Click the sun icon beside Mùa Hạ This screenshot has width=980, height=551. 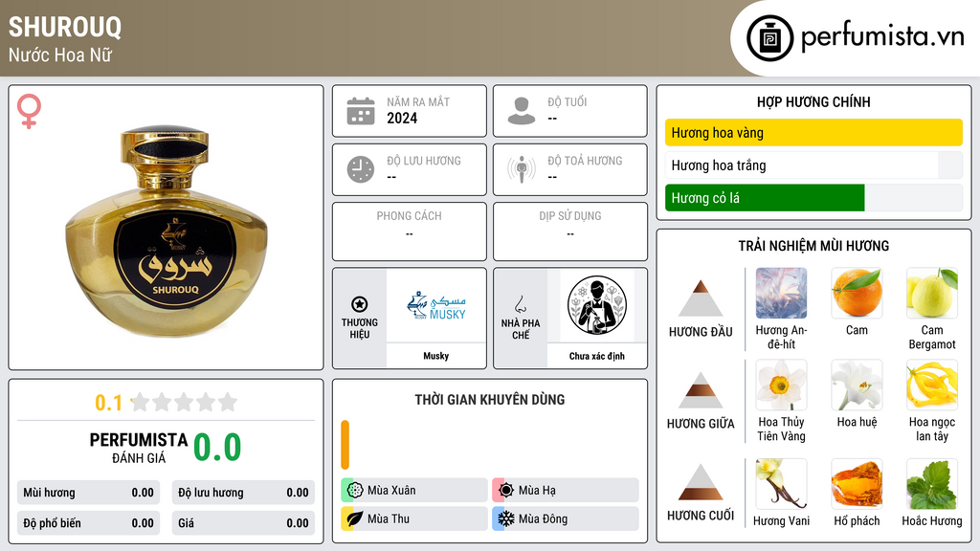click(506, 491)
